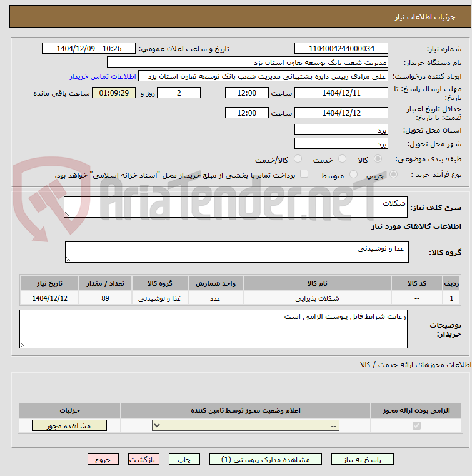Click the quantity cell showing 89
The image size is (472, 476).
point(105,298)
